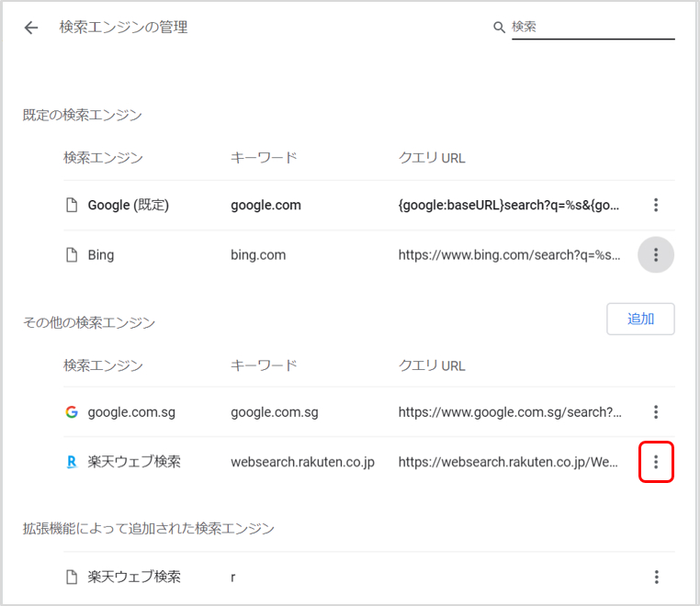Image resolution: width=700 pixels, height=606 pixels.
Task: Focus the 検索 input field
Action: point(593,28)
